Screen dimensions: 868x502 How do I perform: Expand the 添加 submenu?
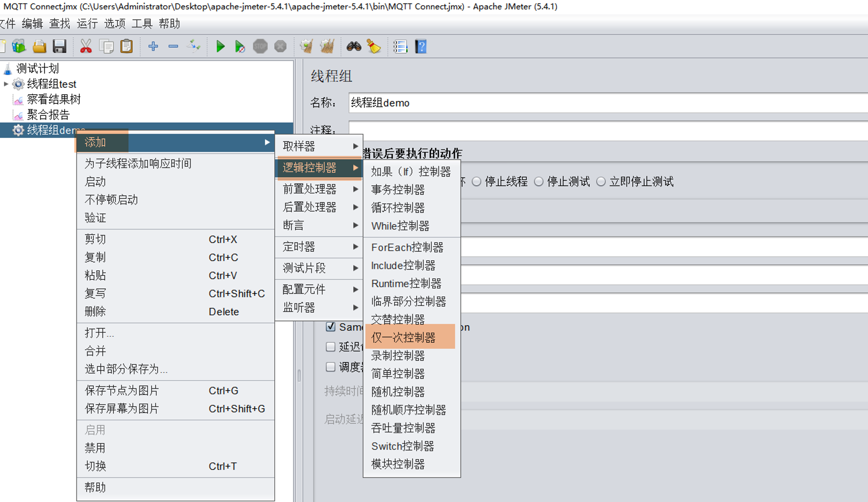tap(175, 142)
